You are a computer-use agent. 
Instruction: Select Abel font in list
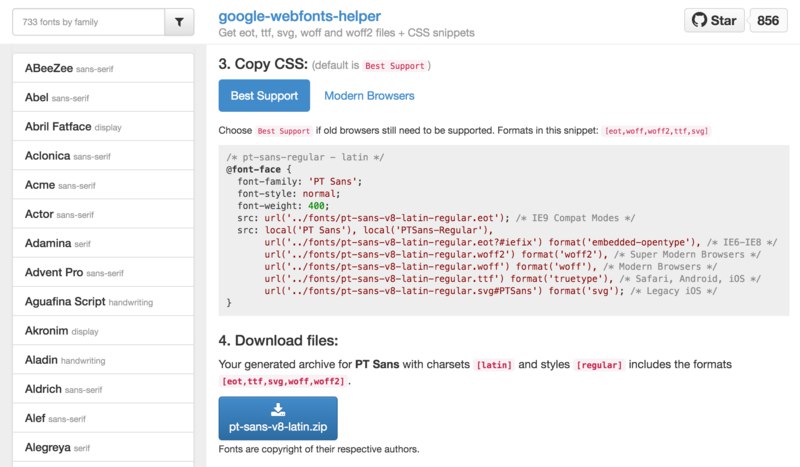click(103, 97)
